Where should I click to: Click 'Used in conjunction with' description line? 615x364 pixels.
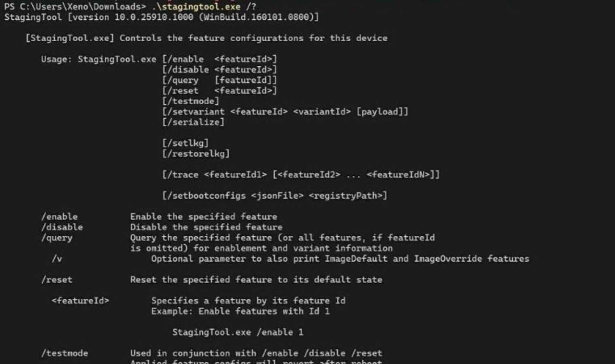256,353
